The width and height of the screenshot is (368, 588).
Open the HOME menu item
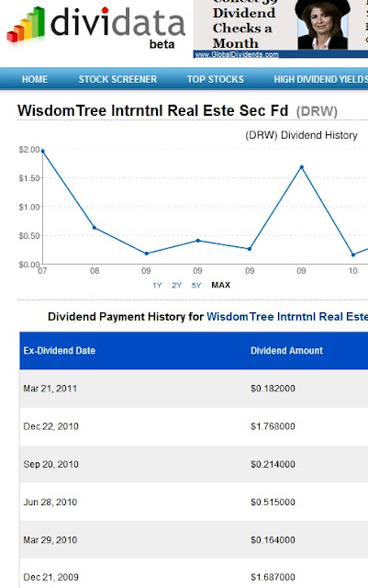35,79
